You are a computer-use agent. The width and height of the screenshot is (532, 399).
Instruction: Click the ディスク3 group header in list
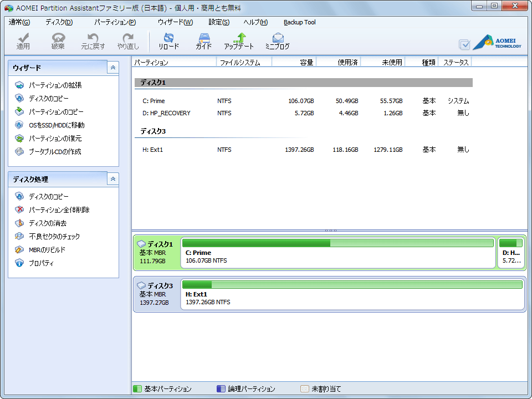coord(303,131)
